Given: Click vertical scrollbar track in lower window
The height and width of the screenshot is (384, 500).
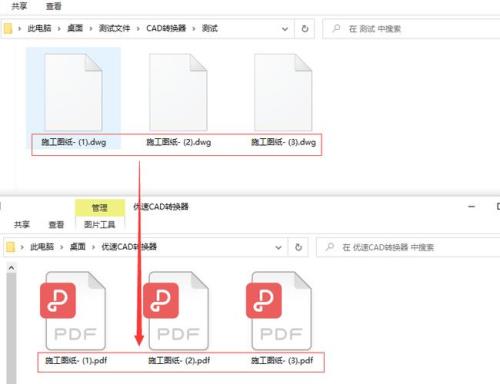Looking at the screenshot, I should coord(11,328).
